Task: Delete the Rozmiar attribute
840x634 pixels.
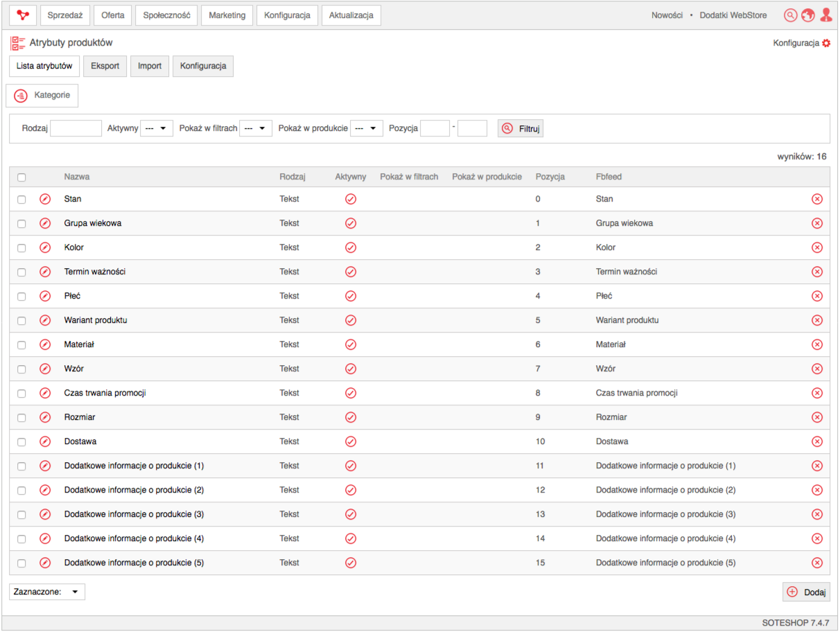Action: [817, 417]
